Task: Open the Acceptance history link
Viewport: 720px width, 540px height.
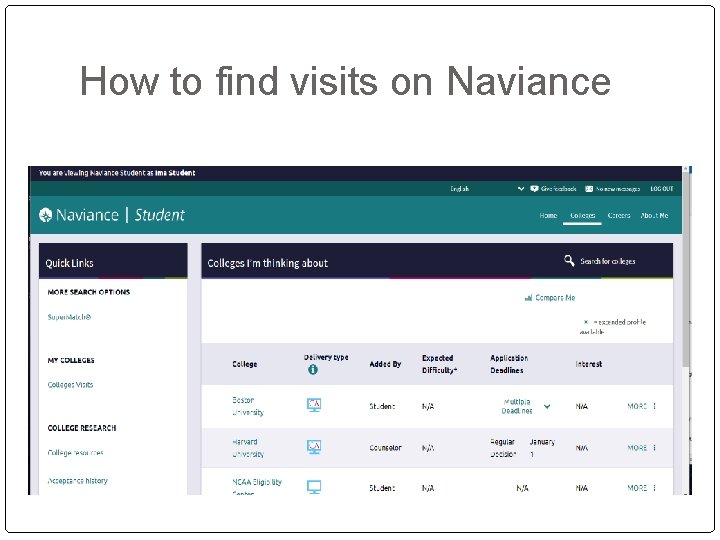Action: [x=77, y=481]
